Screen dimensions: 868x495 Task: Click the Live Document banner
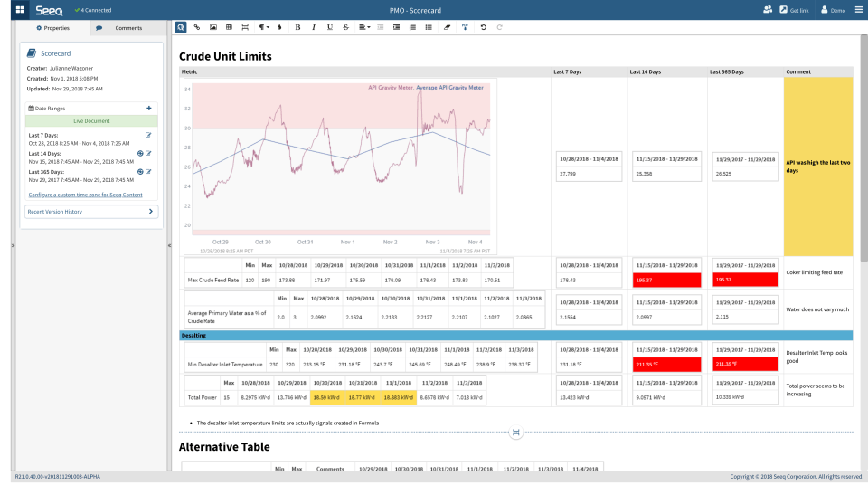91,121
